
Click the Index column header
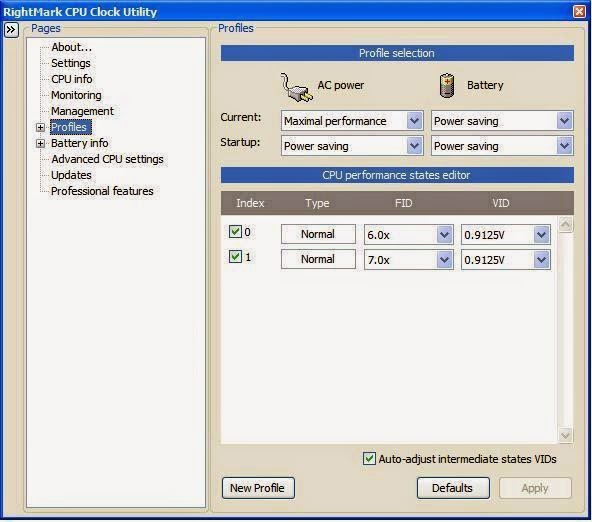[x=250, y=203]
